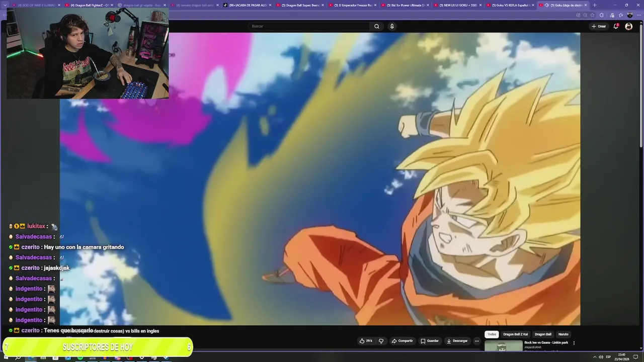Open options menu for the Rock lee vs Gaara video
This screenshot has width=644, height=362.
[574, 343]
